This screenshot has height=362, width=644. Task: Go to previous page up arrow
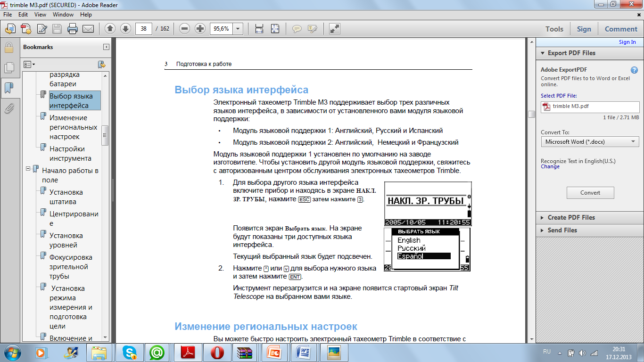(x=110, y=29)
